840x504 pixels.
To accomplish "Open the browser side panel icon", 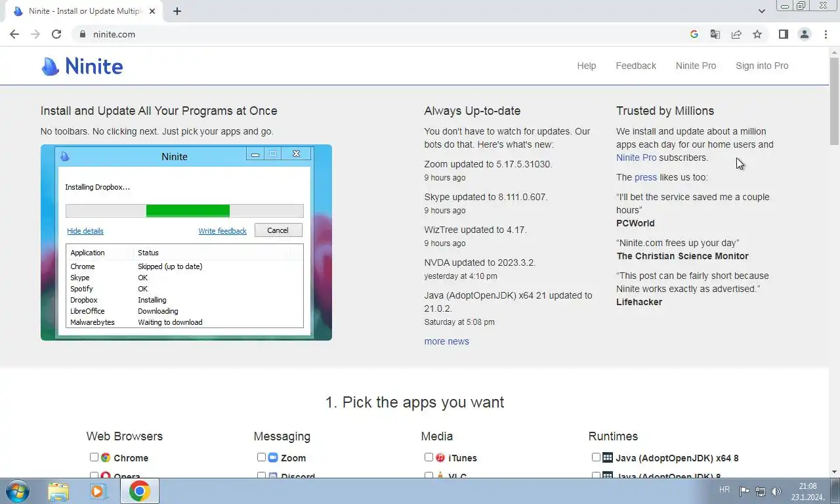I will [783, 34].
